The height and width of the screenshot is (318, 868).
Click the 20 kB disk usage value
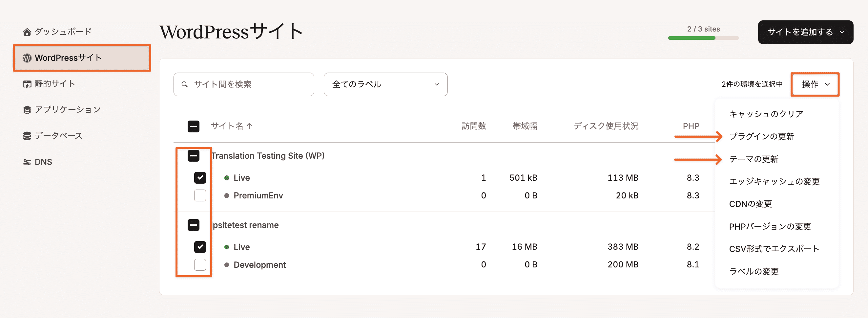(627, 196)
